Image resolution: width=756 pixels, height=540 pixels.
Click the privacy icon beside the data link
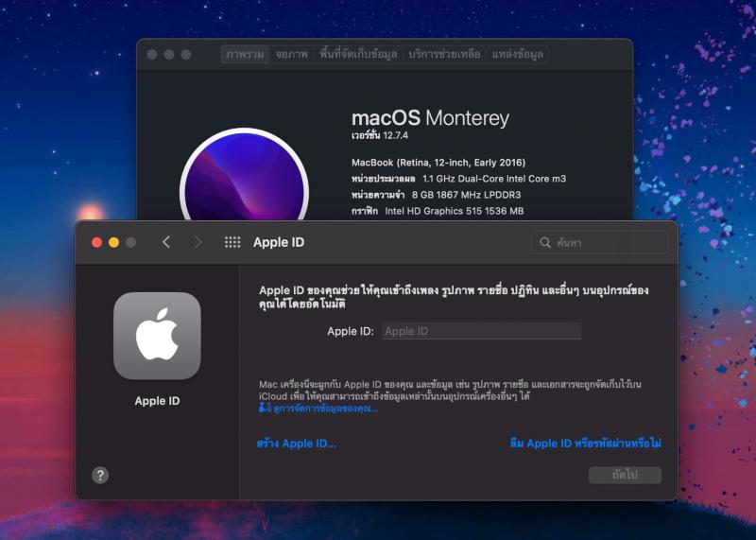click(265, 409)
